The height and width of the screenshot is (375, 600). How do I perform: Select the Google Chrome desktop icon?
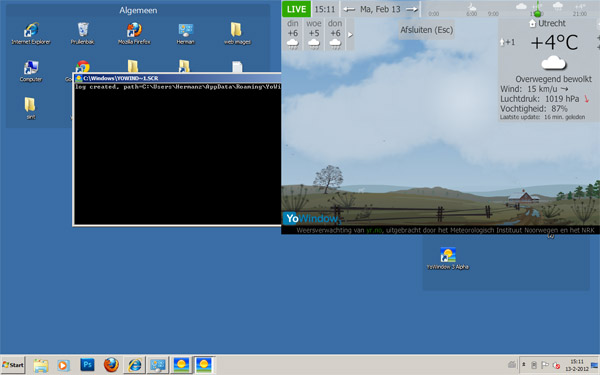coord(82,67)
